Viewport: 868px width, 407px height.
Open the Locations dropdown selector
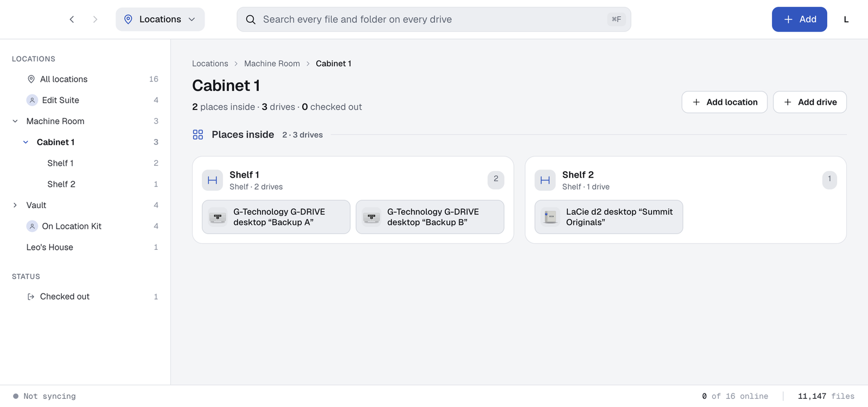tap(160, 20)
